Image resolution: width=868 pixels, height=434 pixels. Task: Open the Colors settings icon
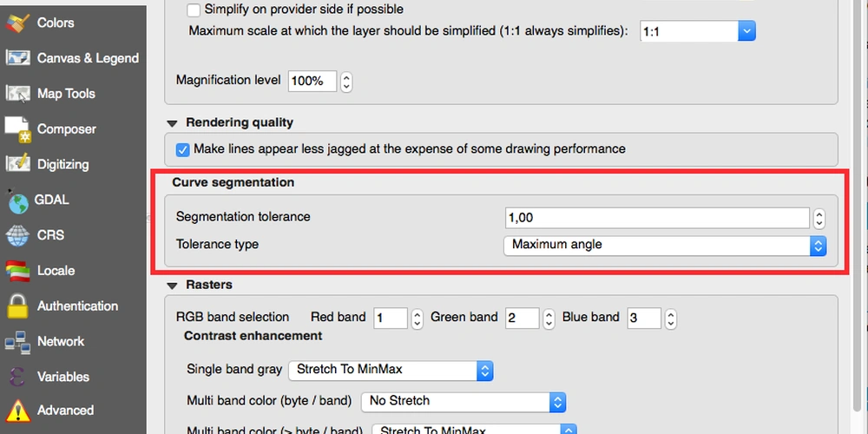click(x=17, y=23)
